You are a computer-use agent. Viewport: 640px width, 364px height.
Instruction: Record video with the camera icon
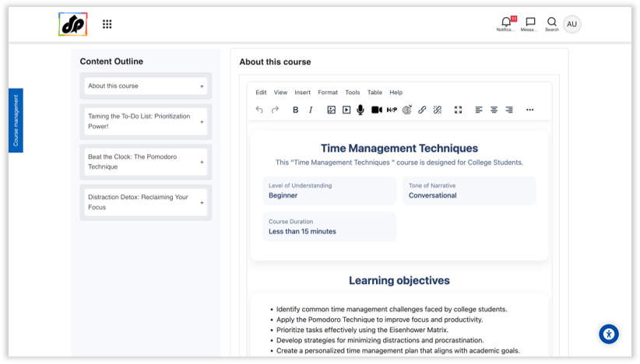(377, 110)
